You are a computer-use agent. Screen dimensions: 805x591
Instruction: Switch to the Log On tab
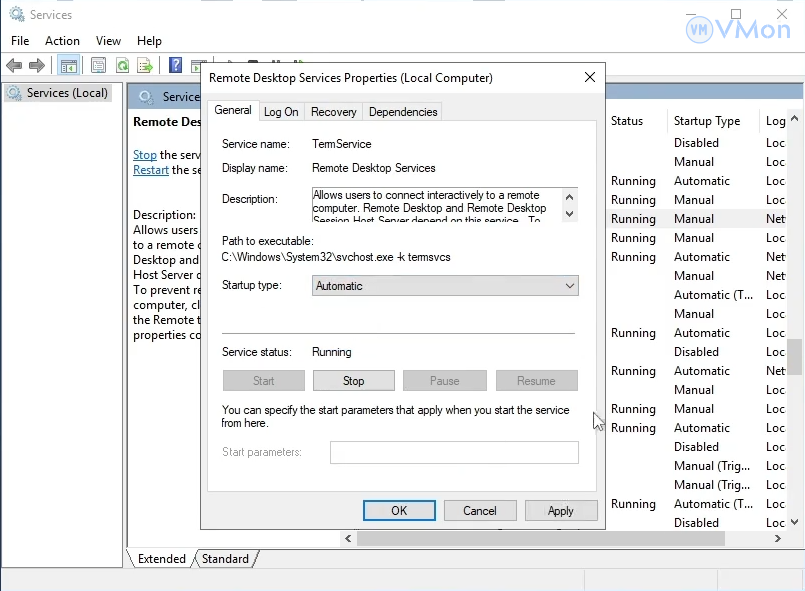coord(281,112)
